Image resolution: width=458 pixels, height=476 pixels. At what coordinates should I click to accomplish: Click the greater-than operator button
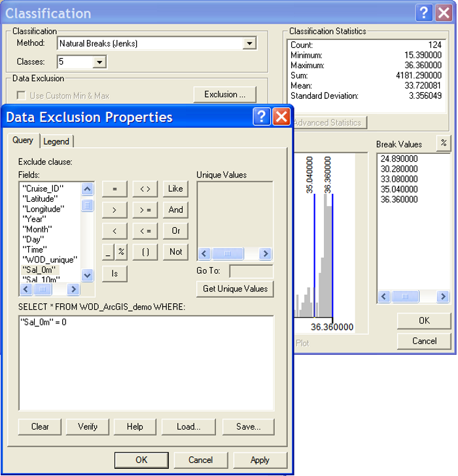pos(114,210)
